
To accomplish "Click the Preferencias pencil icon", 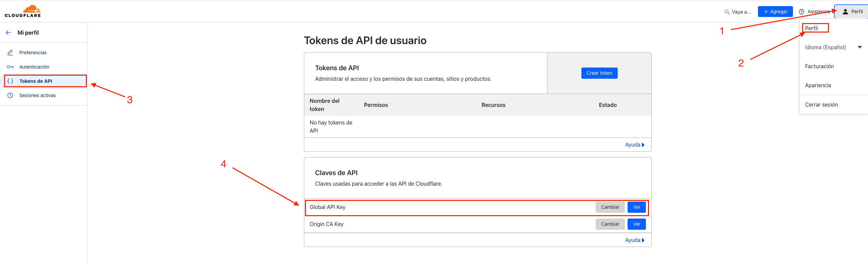I will 10,53.
